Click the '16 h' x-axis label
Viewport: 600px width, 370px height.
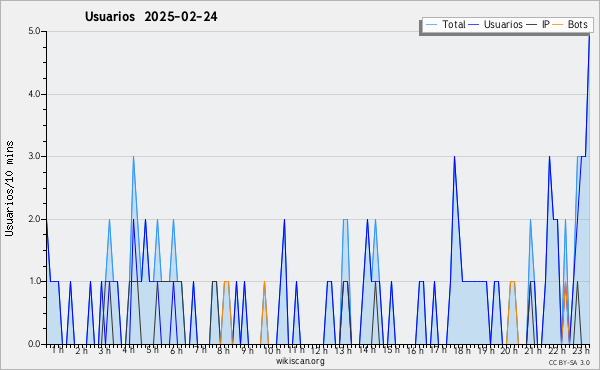click(x=415, y=351)
